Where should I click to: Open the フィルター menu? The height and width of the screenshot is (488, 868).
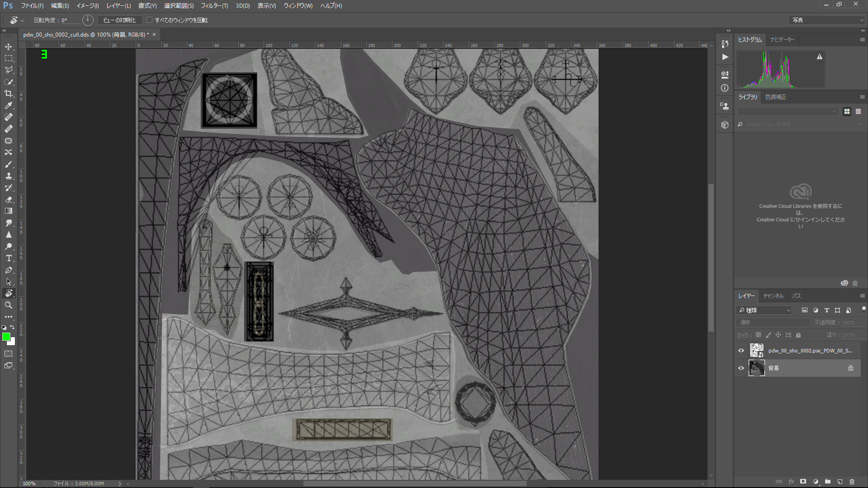(x=214, y=5)
